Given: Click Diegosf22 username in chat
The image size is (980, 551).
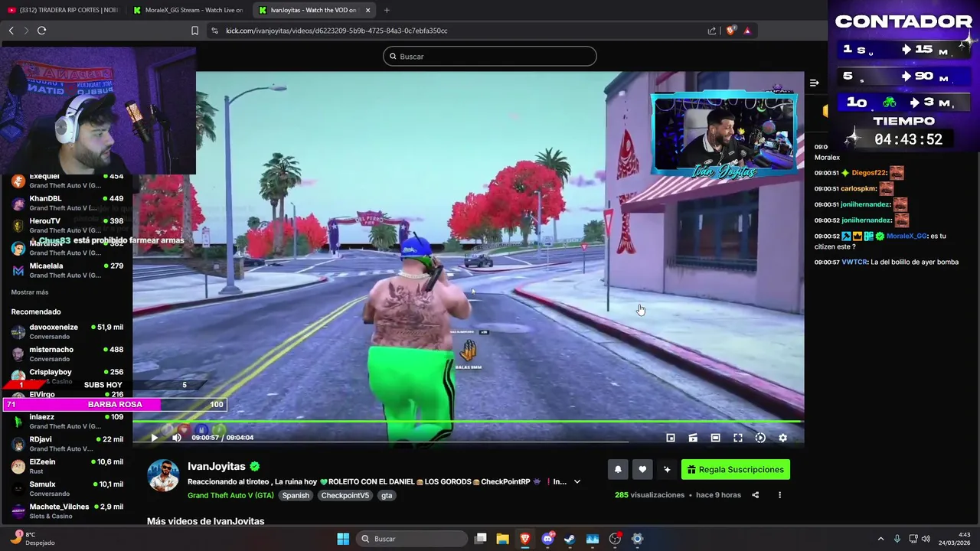Looking at the screenshot, I should [x=869, y=173].
